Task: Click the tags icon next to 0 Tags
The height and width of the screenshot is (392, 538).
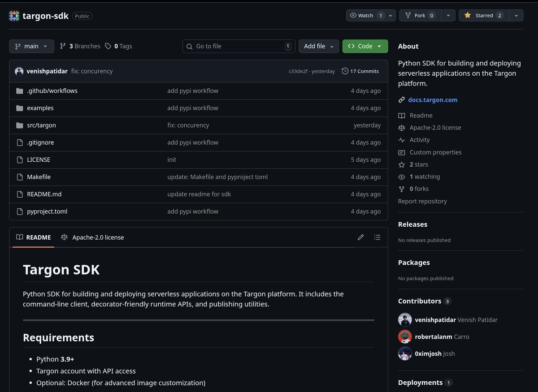Action: tap(108, 46)
